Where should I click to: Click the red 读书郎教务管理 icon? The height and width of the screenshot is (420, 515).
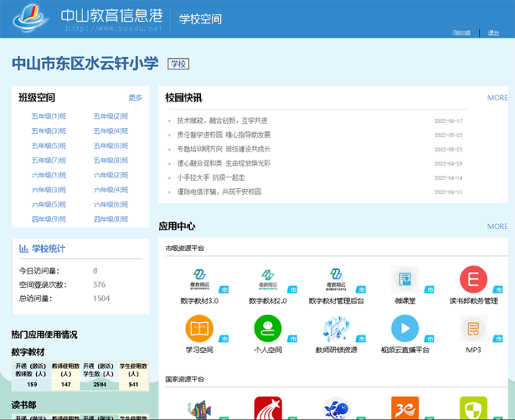[x=473, y=280]
